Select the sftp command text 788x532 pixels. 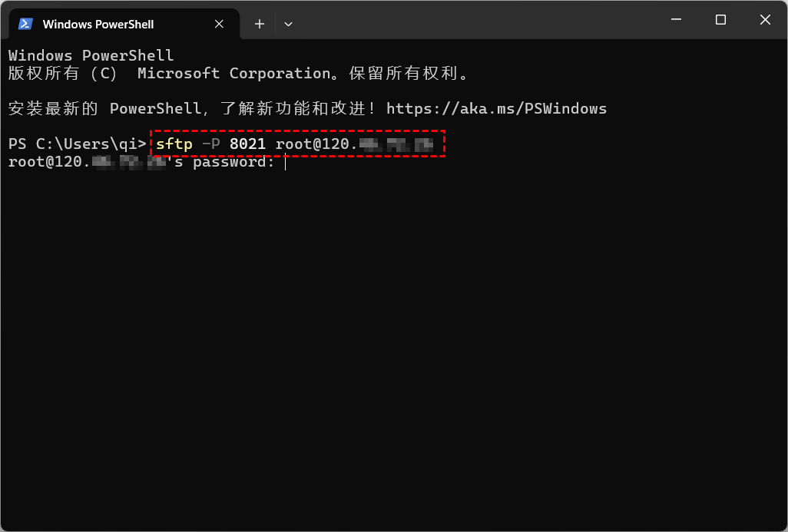pyautogui.click(x=174, y=144)
